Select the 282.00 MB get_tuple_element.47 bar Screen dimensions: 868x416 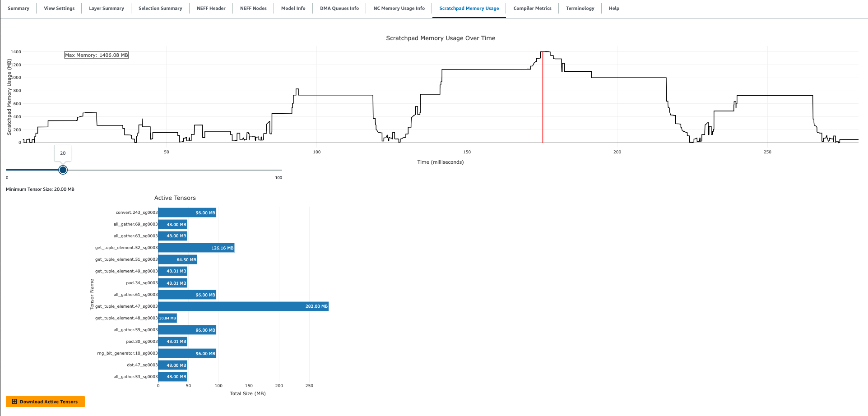[x=243, y=306]
